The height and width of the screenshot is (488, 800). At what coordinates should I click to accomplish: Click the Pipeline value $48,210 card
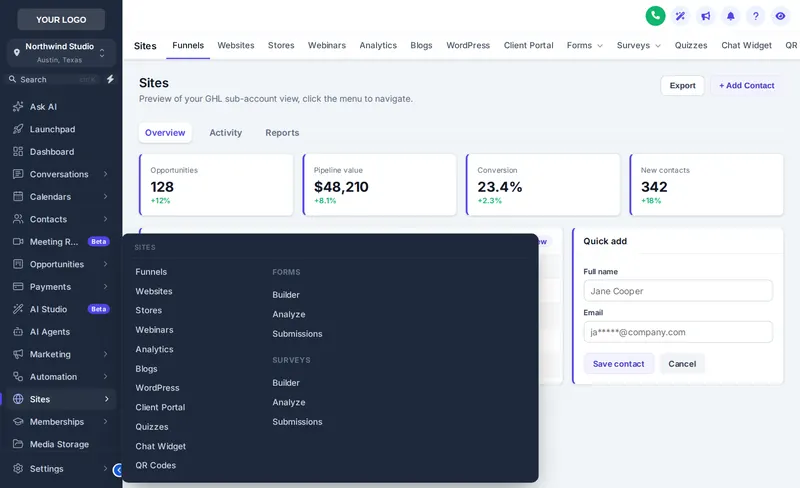click(x=379, y=185)
